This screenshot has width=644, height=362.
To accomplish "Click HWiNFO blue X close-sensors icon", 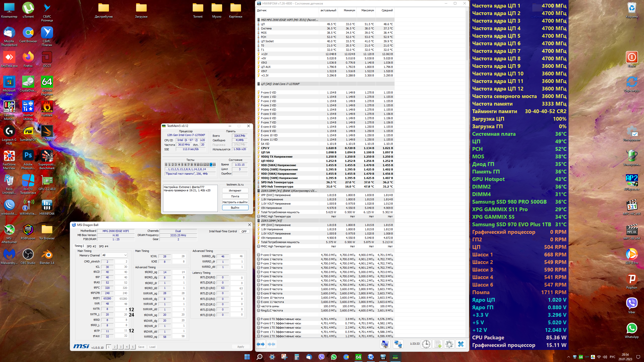I will point(461,344).
